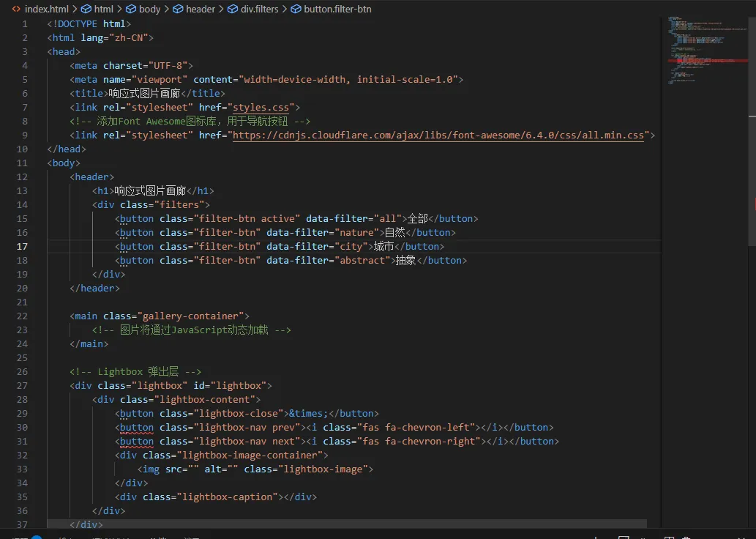Click the cube symbol icon before body breadcrumb

(131, 9)
